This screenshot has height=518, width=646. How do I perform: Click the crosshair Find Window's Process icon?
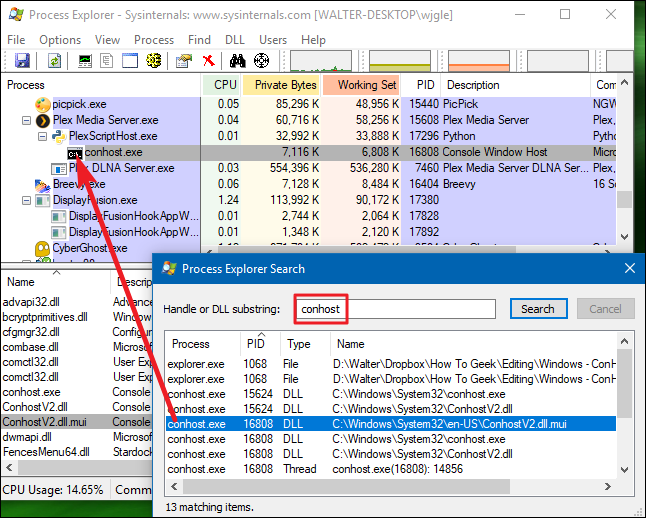(x=262, y=61)
